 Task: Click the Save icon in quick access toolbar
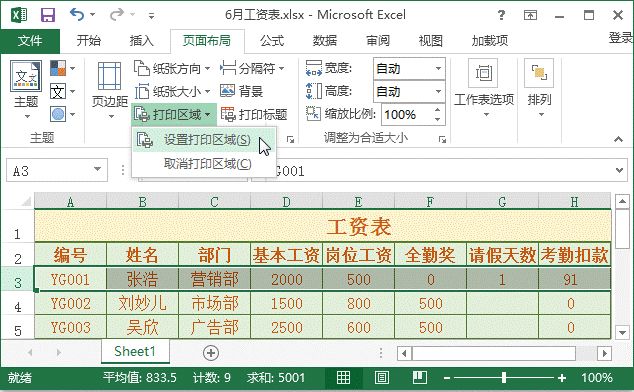pos(48,15)
